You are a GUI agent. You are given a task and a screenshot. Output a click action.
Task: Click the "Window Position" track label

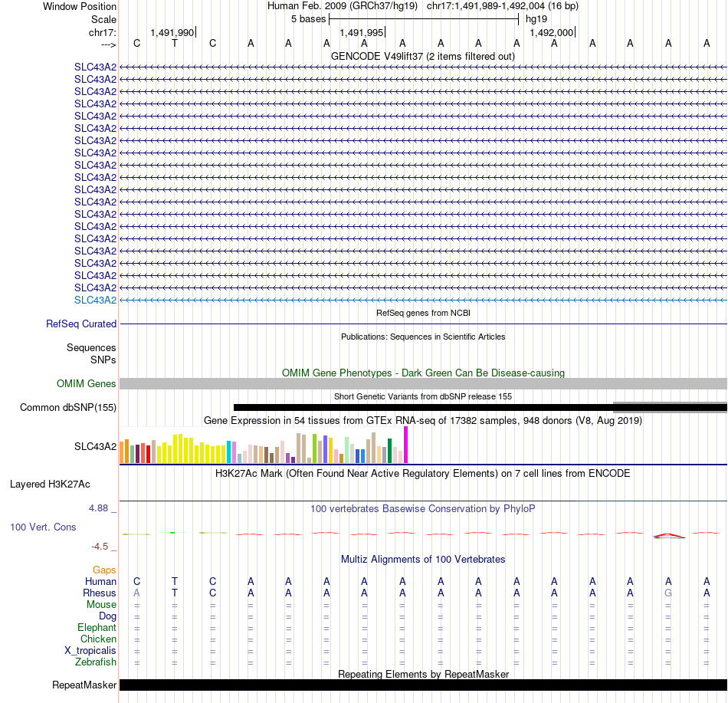[80, 6]
